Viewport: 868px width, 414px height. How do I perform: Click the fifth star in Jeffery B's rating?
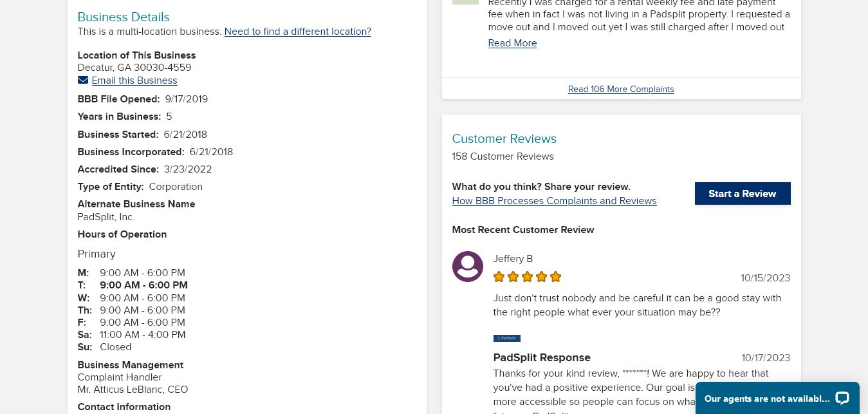click(556, 277)
